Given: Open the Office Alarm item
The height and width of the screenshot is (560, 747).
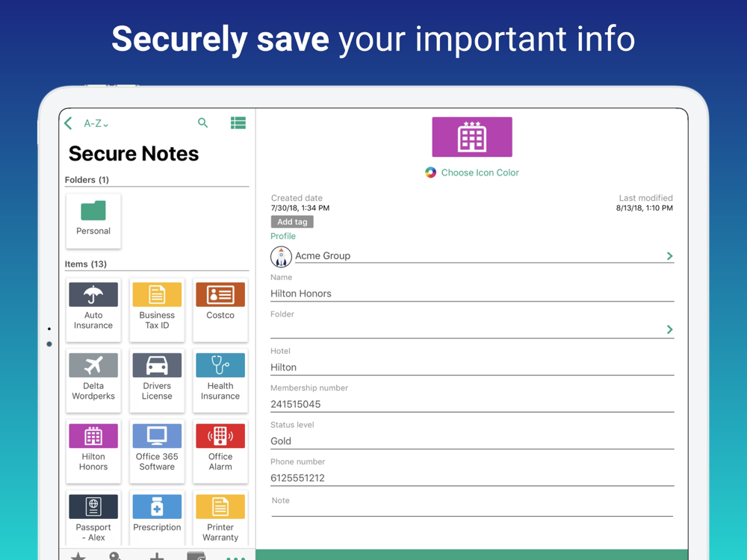Looking at the screenshot, I should [x=220, y=452].
